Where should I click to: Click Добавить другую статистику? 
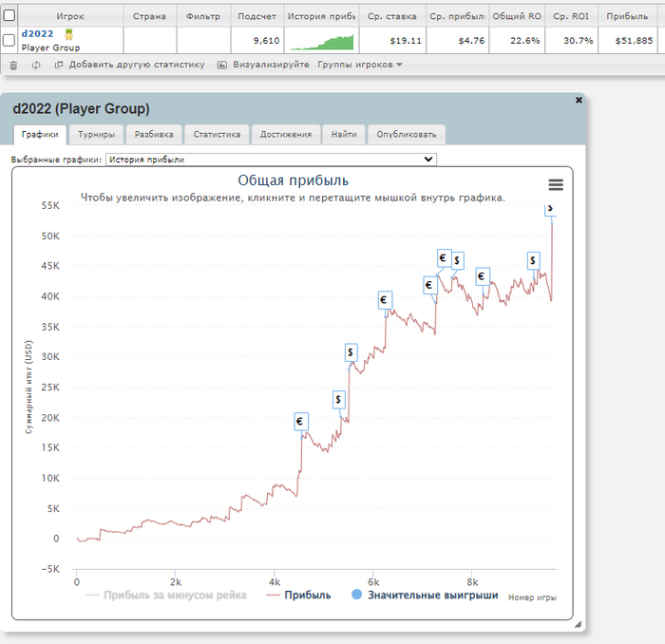pyautogui.click(x=130, y=65)
